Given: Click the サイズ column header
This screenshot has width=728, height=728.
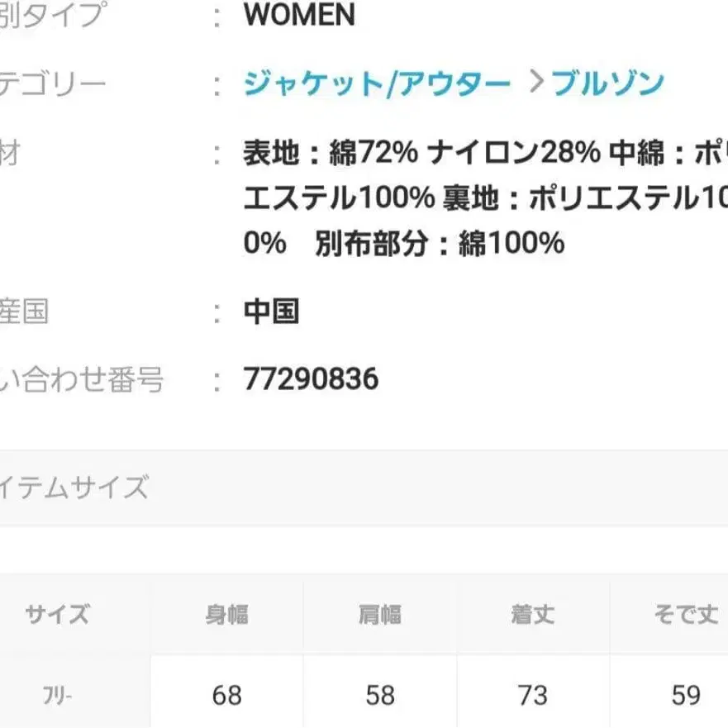Looking at the screenshot, I should [55, 613].
